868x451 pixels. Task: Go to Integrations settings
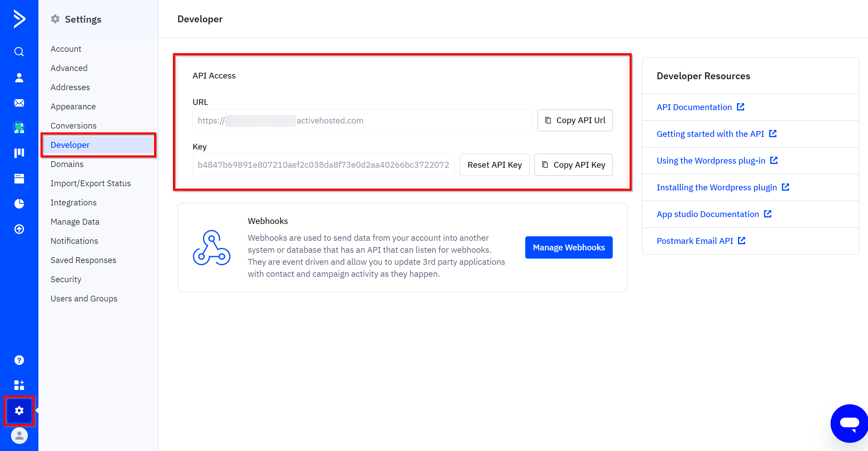[73, 202]
